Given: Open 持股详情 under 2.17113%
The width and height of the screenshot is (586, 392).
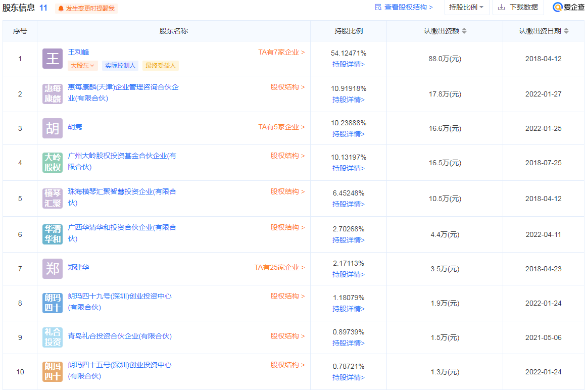Looking at the screenshot, I should pos(348,274).
